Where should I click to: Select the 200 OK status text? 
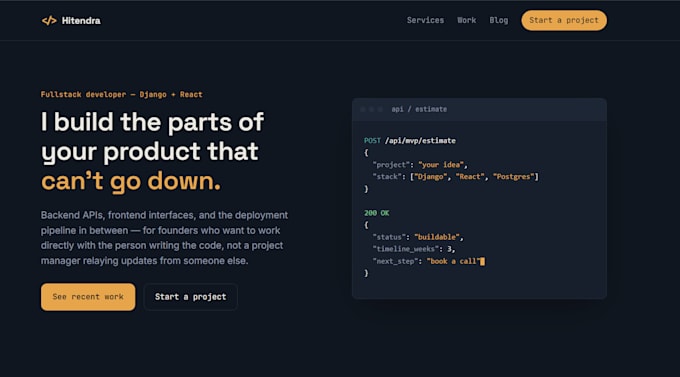click(x=376, y=213)
